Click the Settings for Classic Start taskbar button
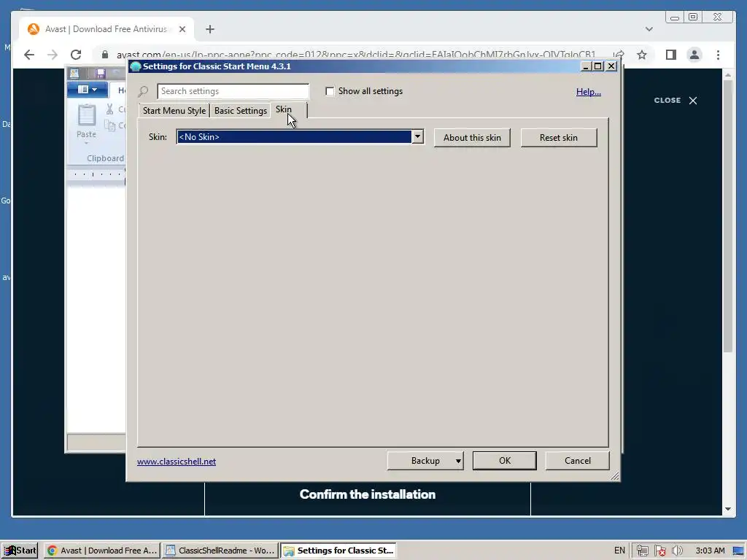The width and height of the screenshot is (747, 560). (338, 551)
